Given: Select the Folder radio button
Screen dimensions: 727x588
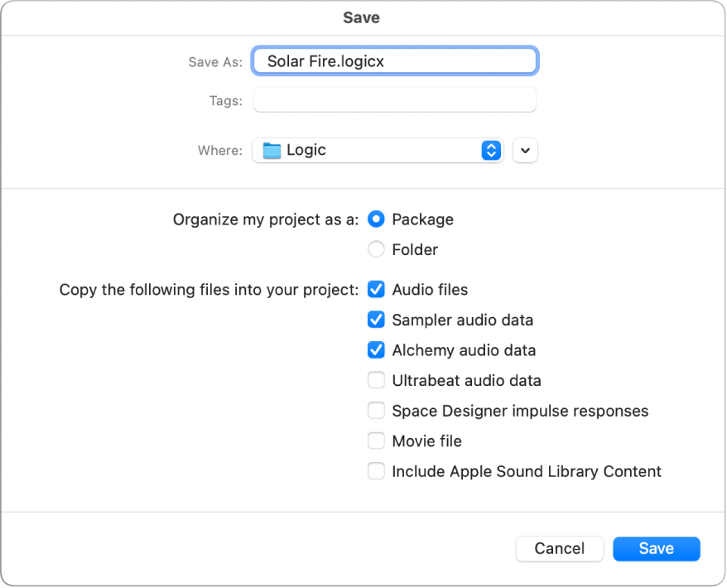Looking at the screenshot, I should pos(376,249).
